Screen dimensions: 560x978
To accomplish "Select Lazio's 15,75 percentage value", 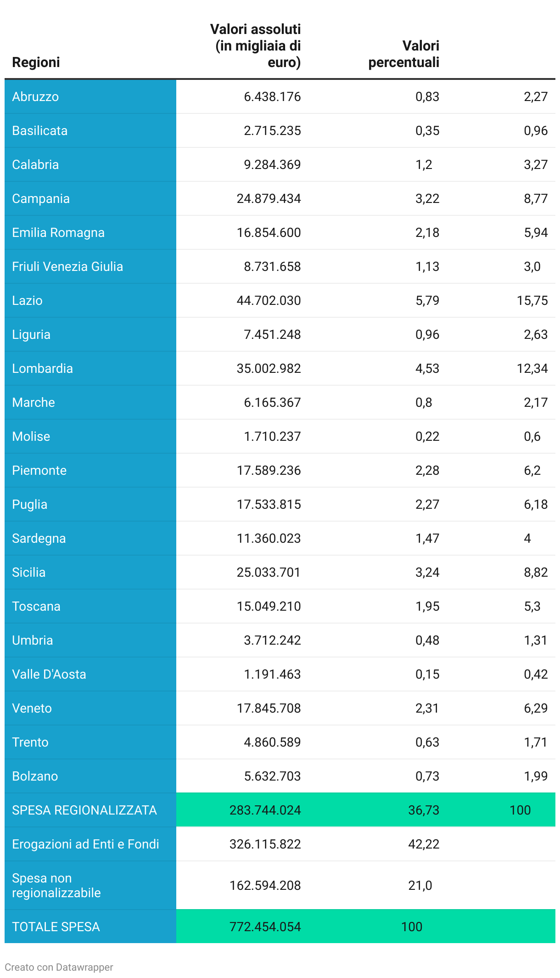I will click(532, 301).
